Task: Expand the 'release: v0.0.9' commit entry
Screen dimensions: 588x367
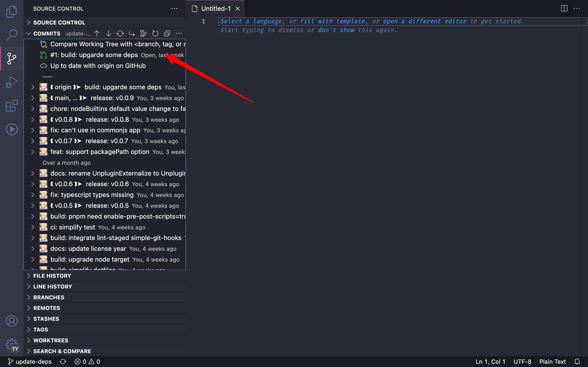Action: point(33,98)
